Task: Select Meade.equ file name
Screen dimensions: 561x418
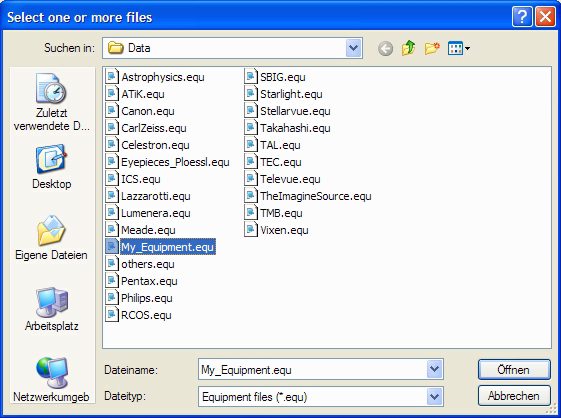Action: point(148,230)
